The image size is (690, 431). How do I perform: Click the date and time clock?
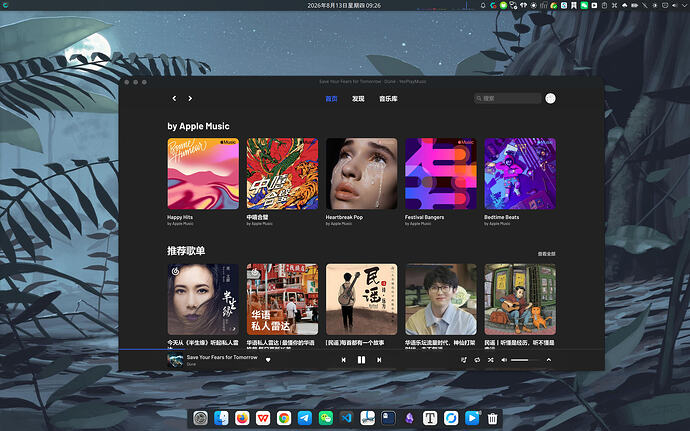344,5
